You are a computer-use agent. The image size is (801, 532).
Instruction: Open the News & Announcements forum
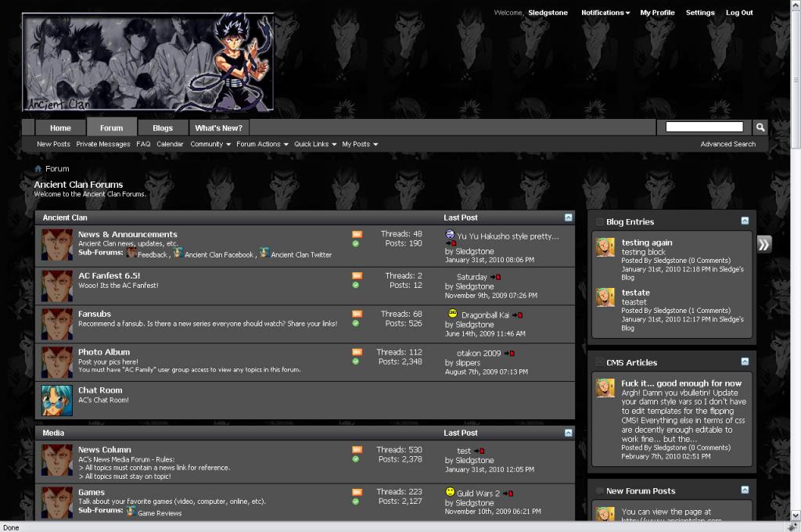pos(128,234)
